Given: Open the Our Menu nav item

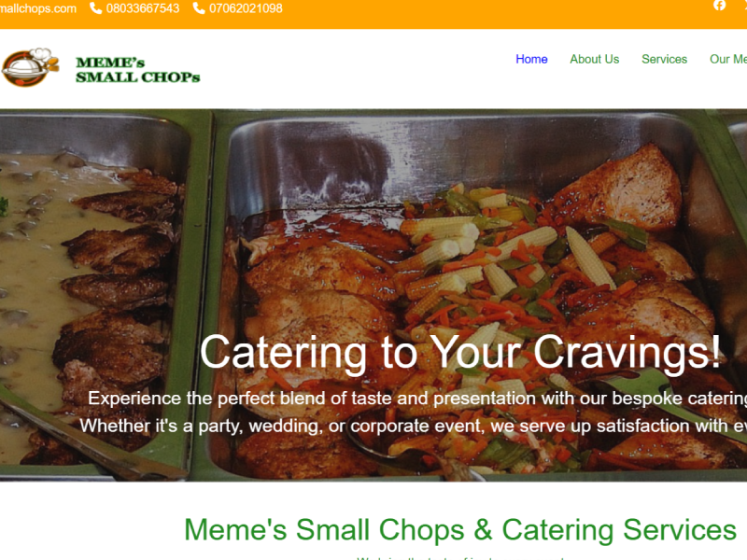Looking at the screenshot, I should (x=728, y=59).
